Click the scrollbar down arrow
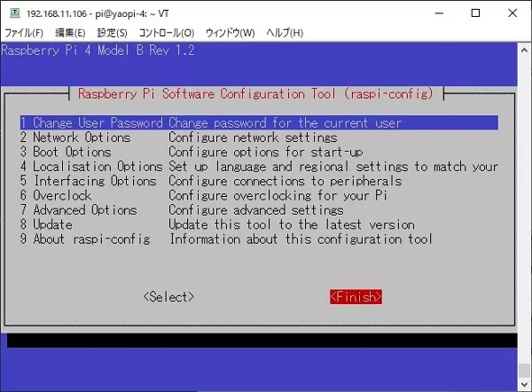532x392 pixels. click(x=524, y=385)
